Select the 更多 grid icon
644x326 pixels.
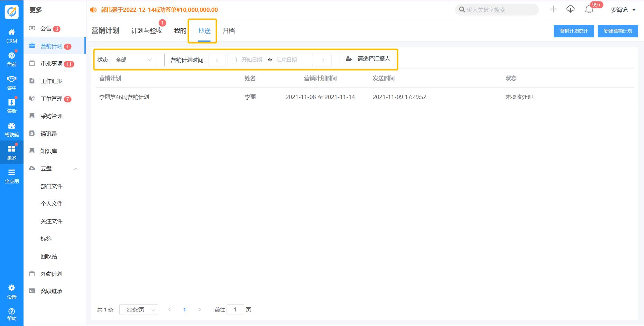pos(12,149)
